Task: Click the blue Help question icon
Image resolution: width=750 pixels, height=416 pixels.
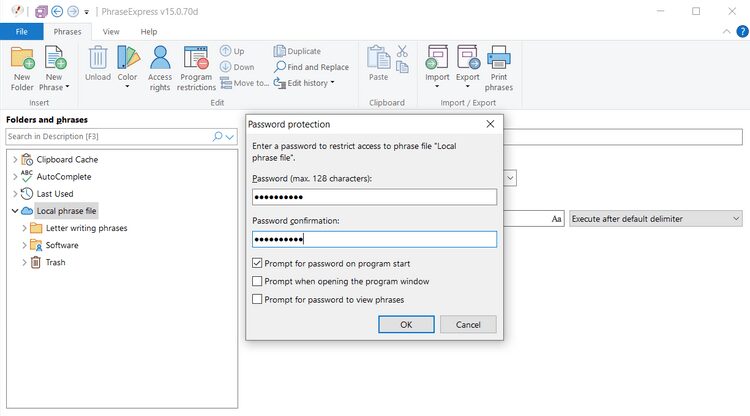Action: [742, 32]
